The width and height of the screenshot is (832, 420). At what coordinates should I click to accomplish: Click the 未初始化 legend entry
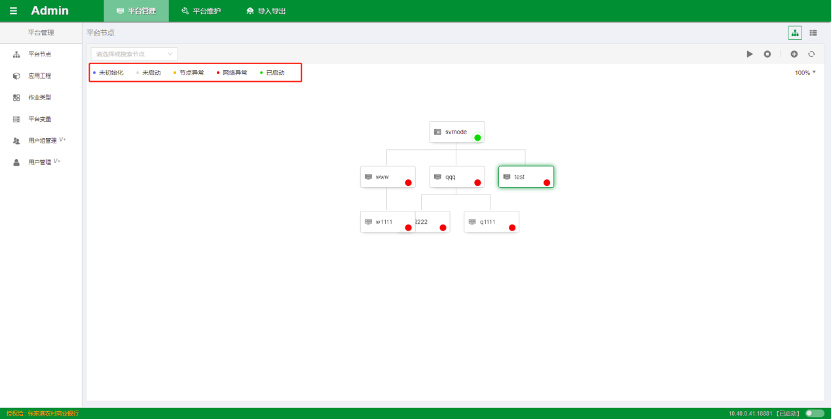(108, 73)
